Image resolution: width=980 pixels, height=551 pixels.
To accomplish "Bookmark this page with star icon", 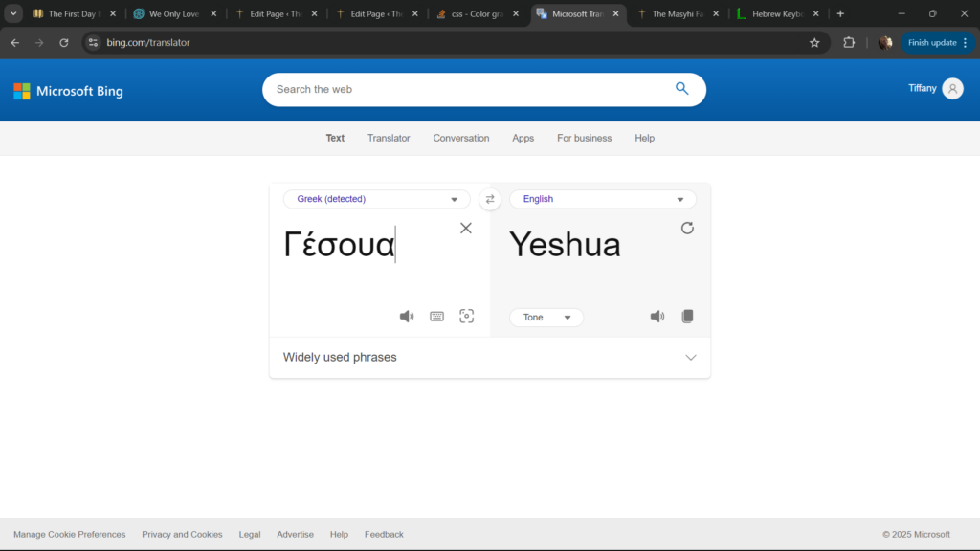I will tap(814, 42).
